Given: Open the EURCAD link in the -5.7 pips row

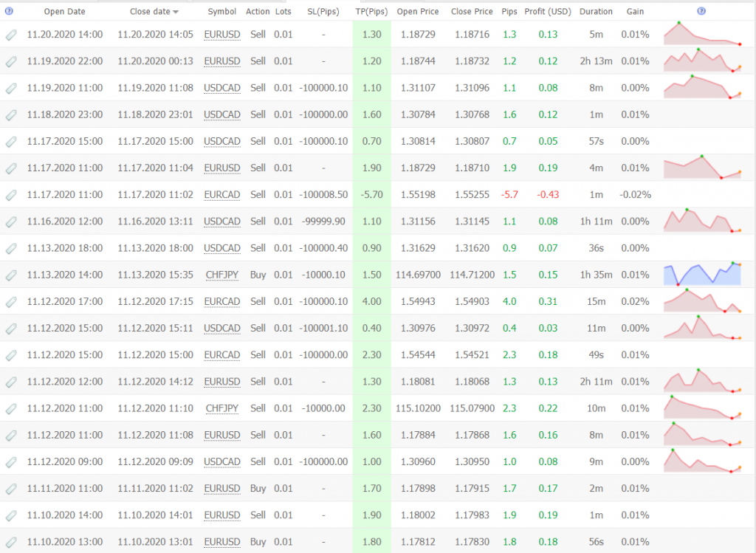Looking at the screenshot, I should pos(221,195).
